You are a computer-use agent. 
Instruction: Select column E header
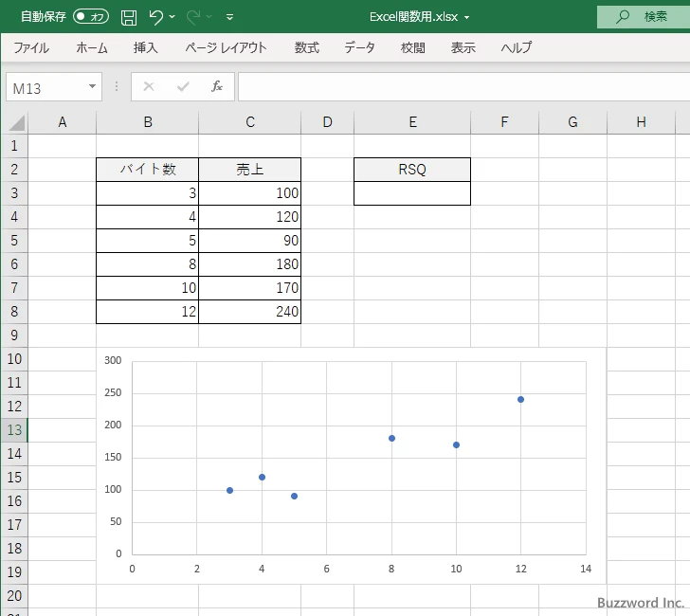(412, 122)
